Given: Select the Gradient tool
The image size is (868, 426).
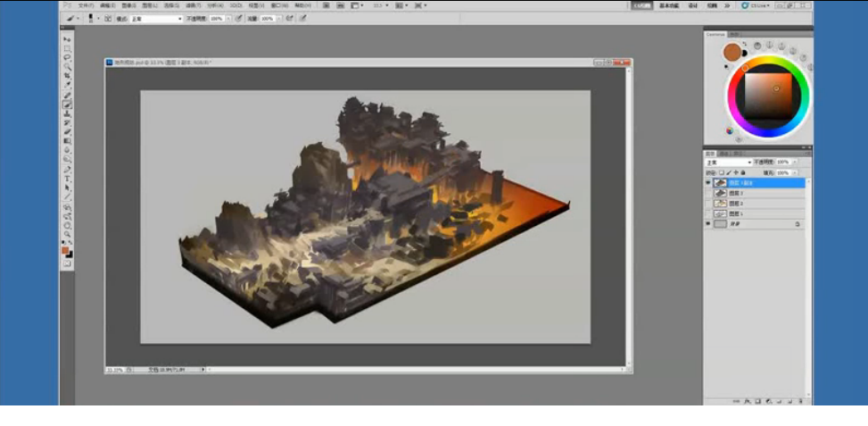Looking at the screenshot, I should coord(68,141).
